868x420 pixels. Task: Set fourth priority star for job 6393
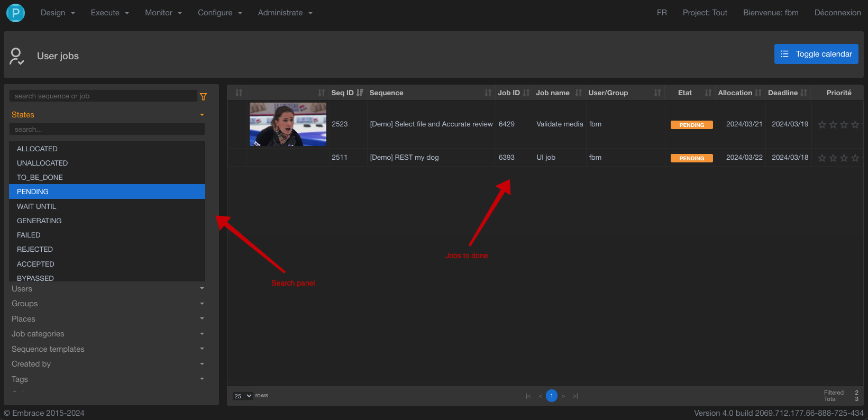click(855, 158)
